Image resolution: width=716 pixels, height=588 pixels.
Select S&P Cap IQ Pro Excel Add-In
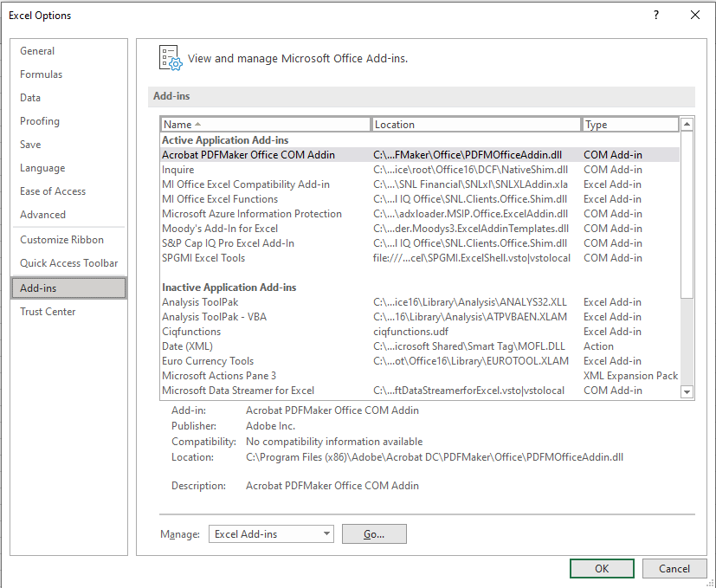coord(420,243)
